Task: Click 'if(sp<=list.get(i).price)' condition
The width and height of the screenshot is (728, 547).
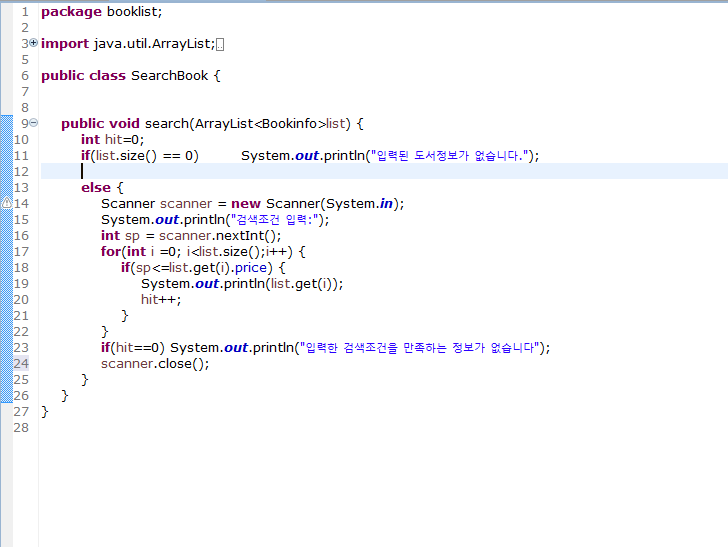Action: pos(197,267)
